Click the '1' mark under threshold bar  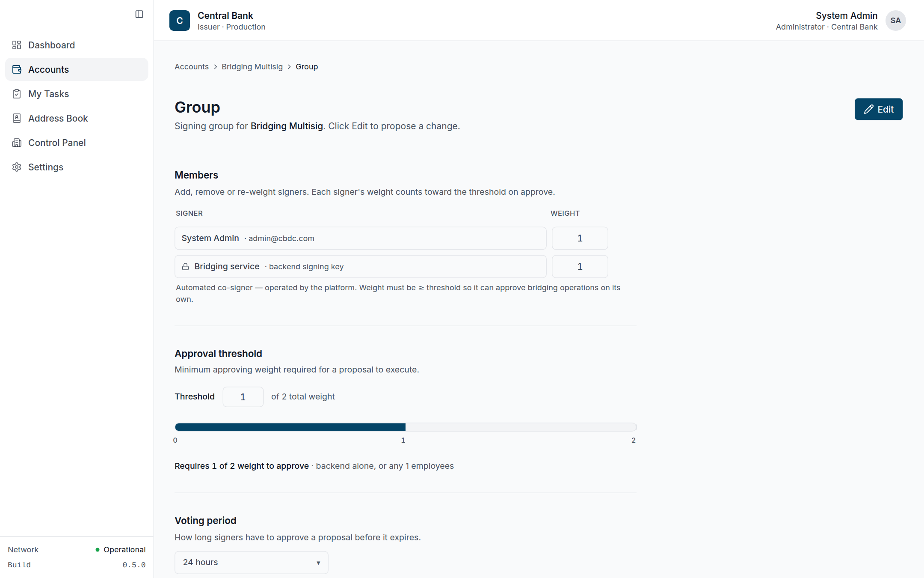click(403, 440)
